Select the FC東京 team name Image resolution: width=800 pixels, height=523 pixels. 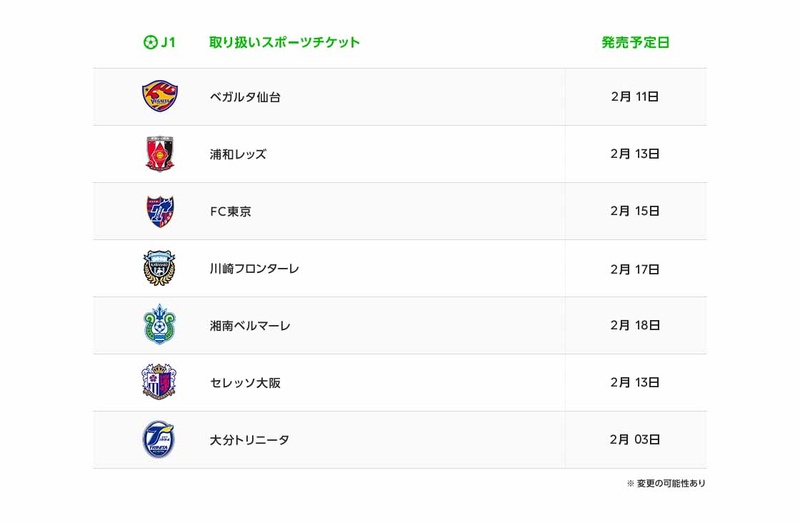click(231, 212)
